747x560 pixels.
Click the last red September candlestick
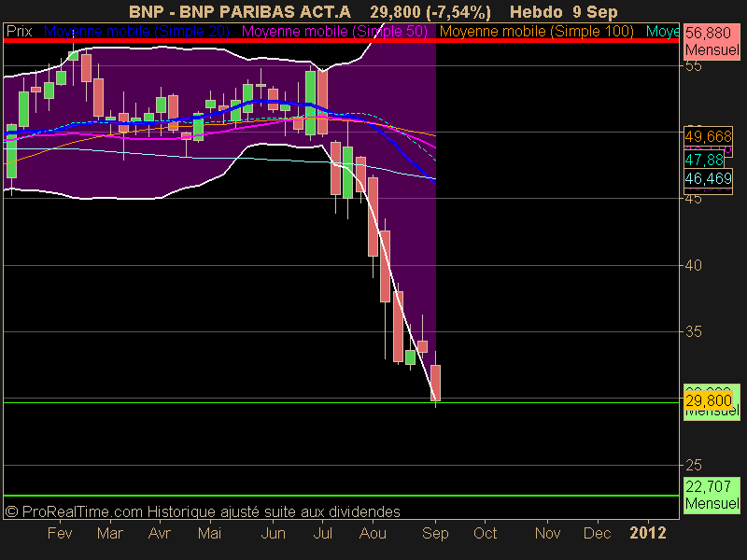coord(435,383)
